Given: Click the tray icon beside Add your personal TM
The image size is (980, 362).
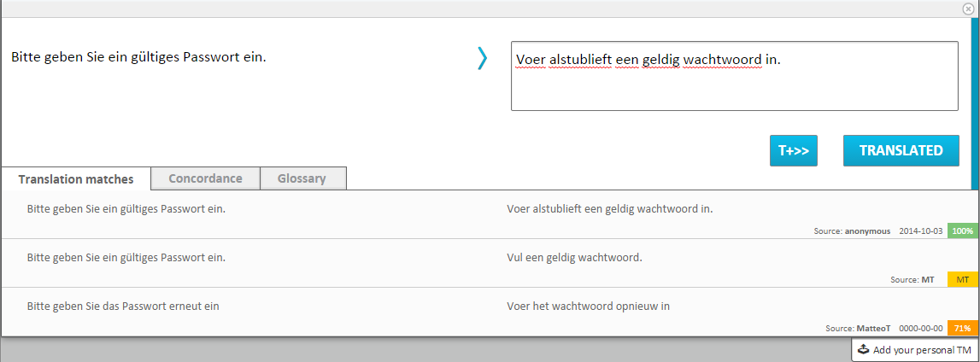Looking at the screenshot, I should [x=863, y=350].
